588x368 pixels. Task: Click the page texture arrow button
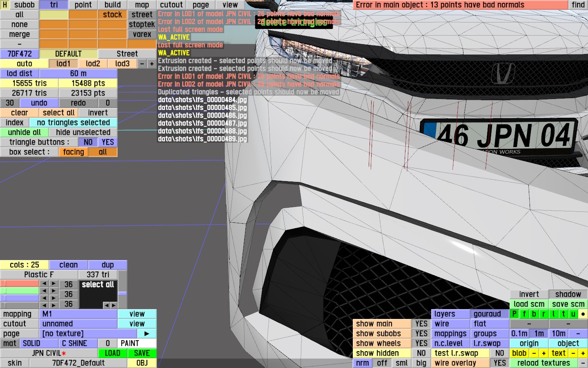(x=147, y=334)
